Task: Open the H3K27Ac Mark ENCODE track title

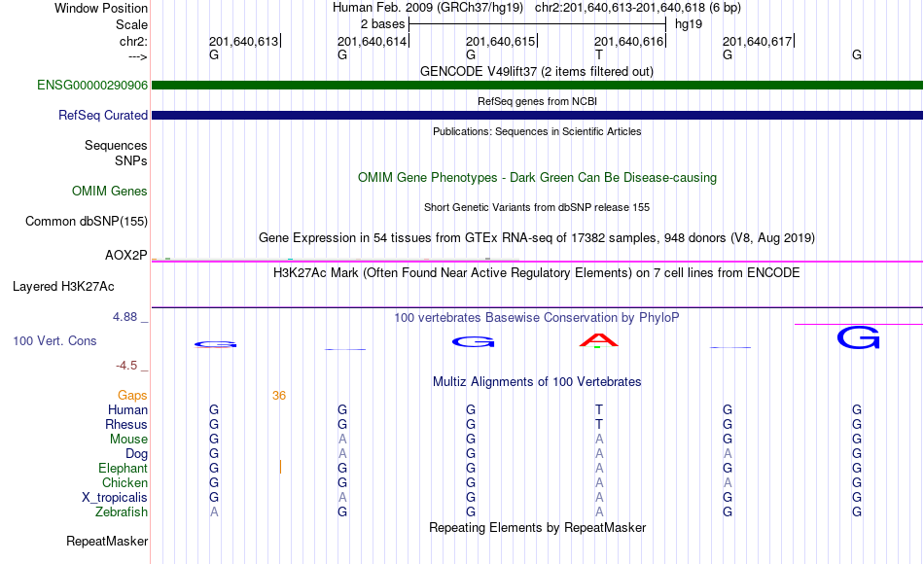Action: [x=537, y=272]
